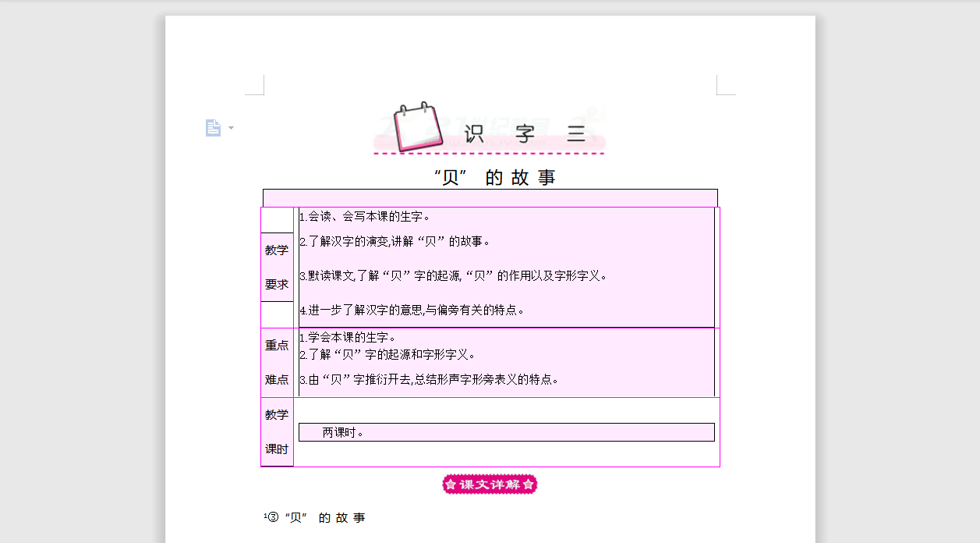Click the Paste Options icon
Viewport: 980px width, 543px height.
214,127
